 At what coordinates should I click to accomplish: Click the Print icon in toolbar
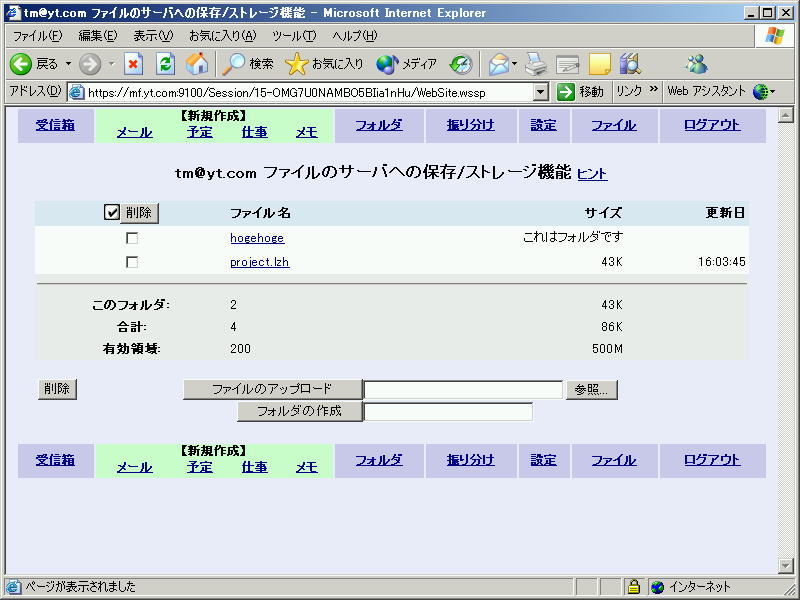pos(537,64)
